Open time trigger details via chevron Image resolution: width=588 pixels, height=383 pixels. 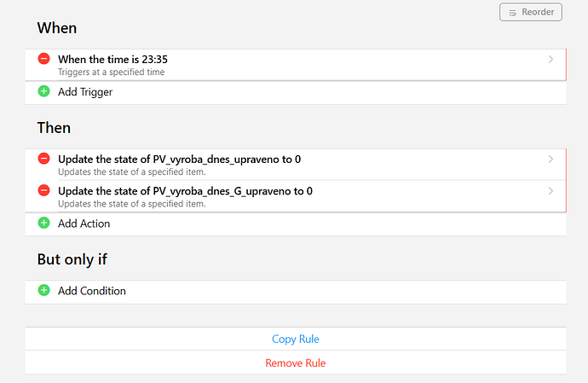[x=551, y=60]
